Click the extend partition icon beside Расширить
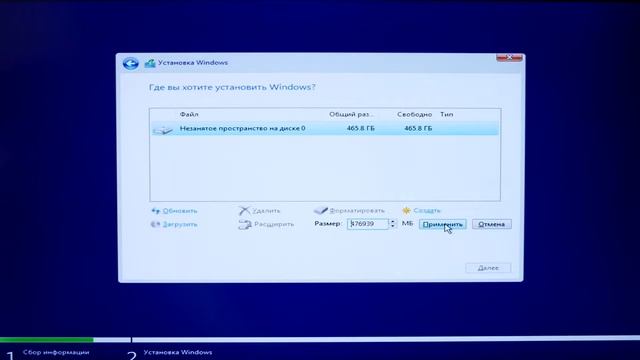 (245, 224)
